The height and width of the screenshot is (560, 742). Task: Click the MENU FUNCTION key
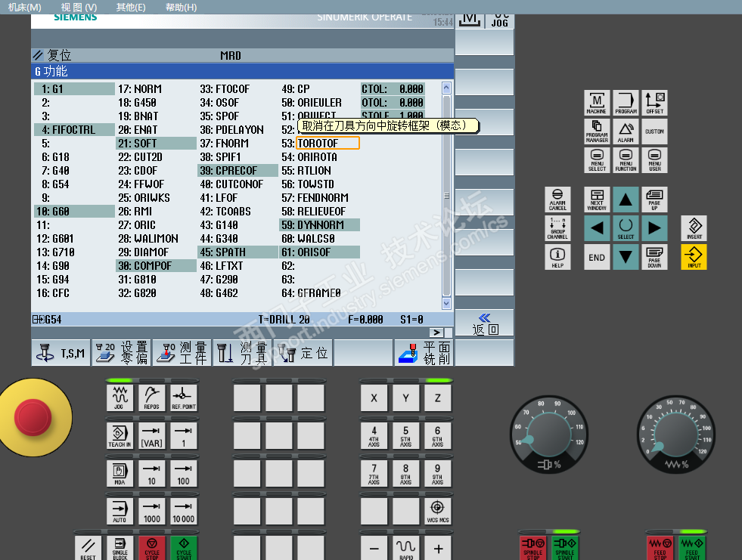click(x=626, y=160)
